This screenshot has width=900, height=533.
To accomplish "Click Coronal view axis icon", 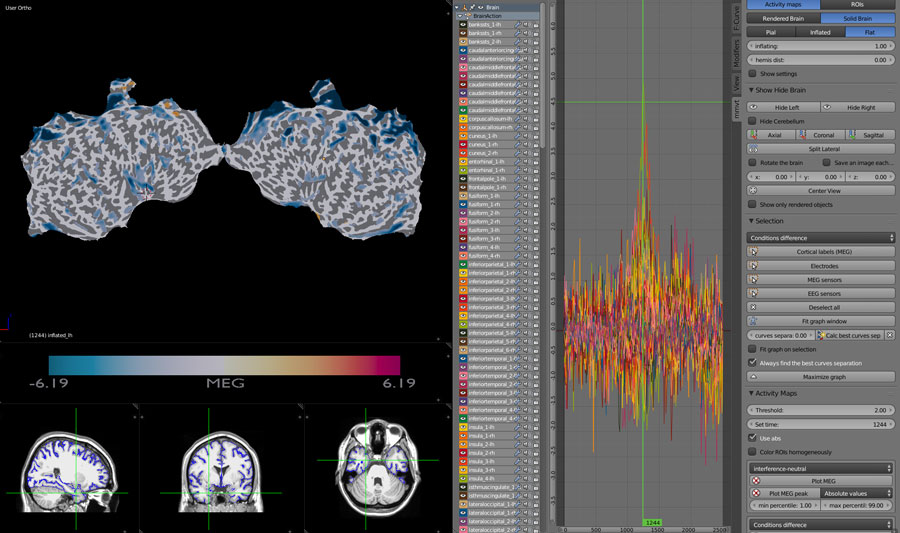I will (x=802, y=135).
